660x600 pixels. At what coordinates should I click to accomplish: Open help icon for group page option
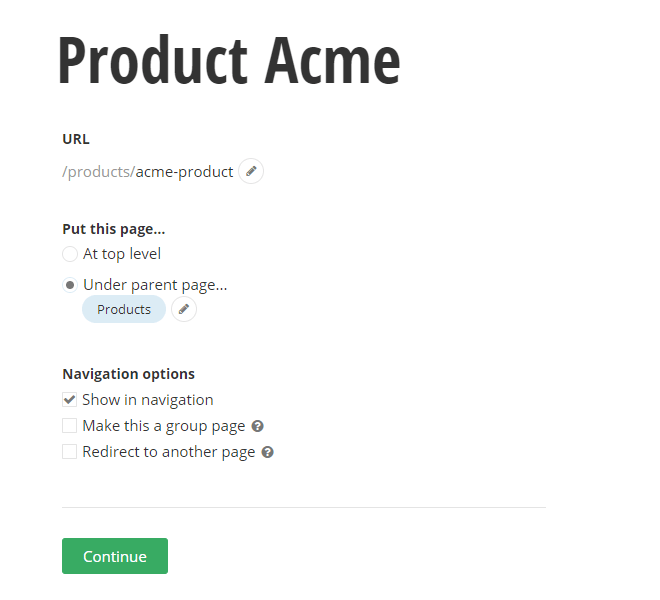coord(258,426)
